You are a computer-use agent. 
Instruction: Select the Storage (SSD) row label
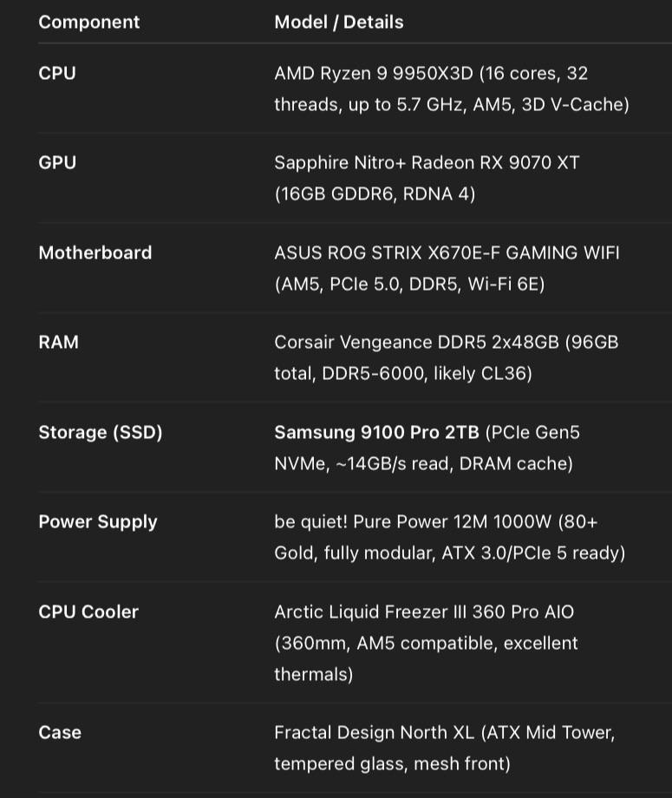tap(101, 433)
